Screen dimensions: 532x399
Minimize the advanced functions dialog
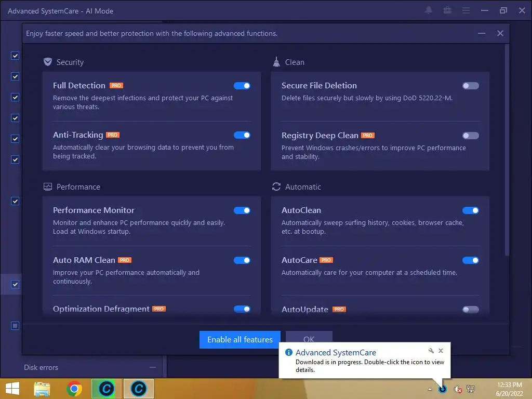(482, 33)
